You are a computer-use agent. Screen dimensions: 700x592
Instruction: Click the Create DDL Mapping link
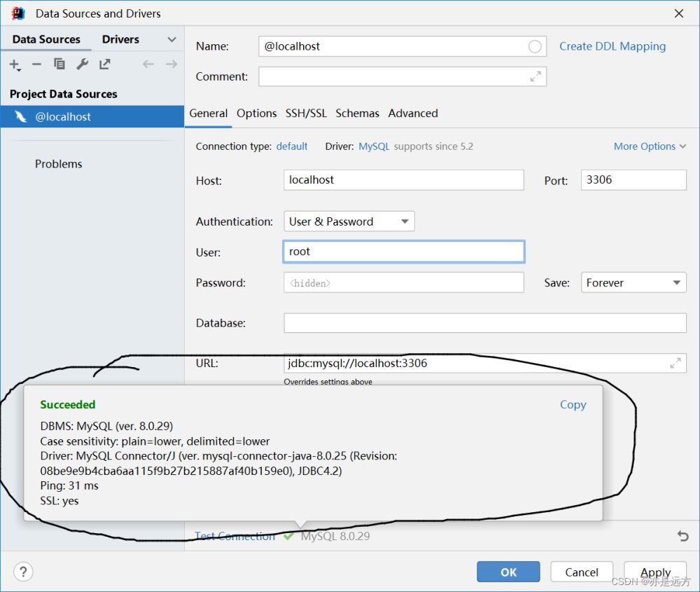[612, 46]
